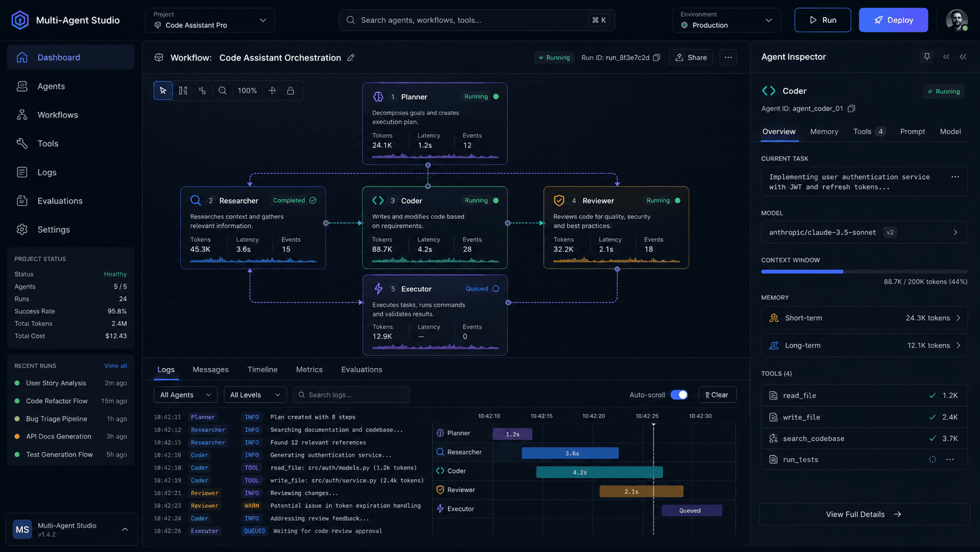
Task: Click the column layout icon in canvas toolbar
Action: [183, 90]
